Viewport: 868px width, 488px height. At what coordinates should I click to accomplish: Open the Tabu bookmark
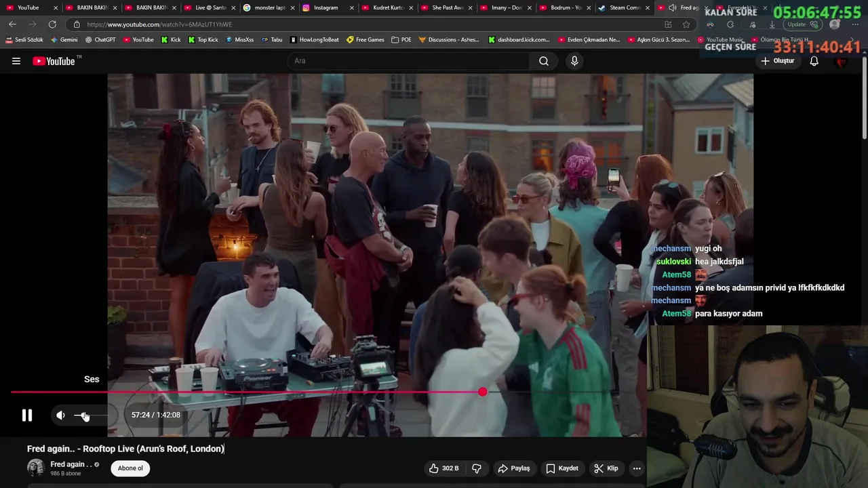[272, 40]
